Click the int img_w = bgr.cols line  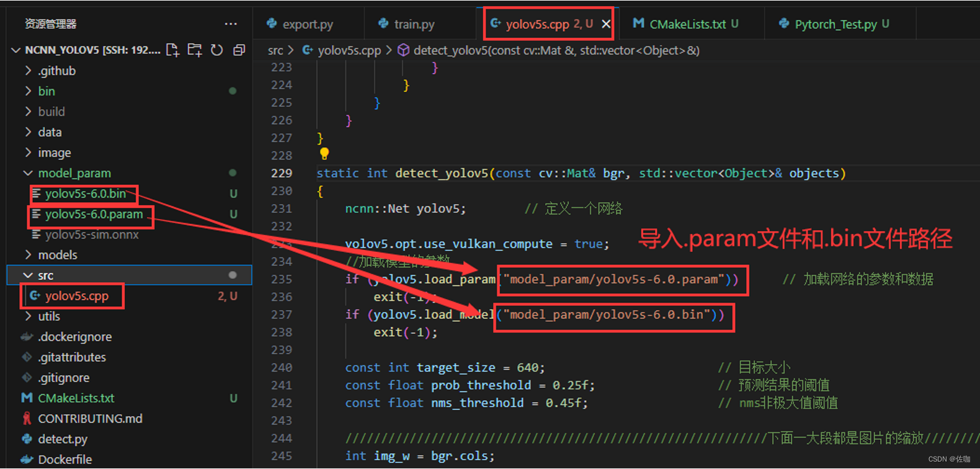420,456
